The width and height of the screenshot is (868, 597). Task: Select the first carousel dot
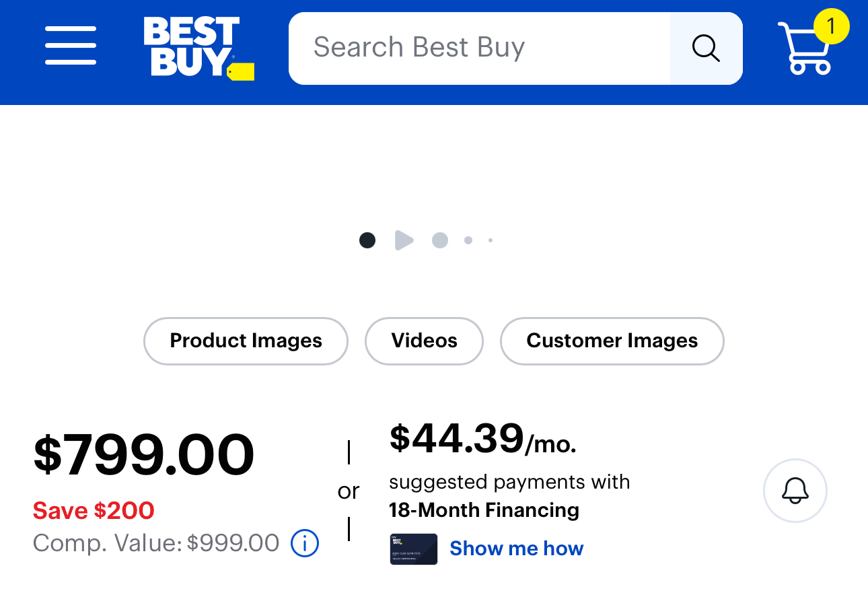pyautogui.click(x=367, y=240)
